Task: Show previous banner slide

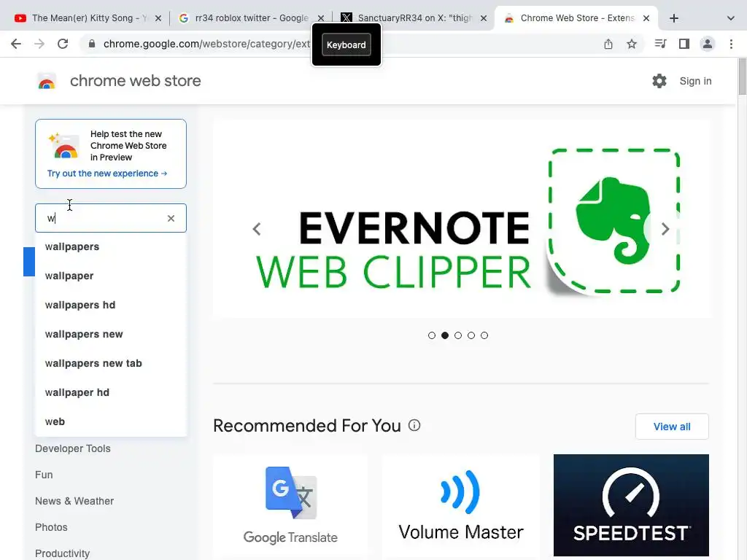Action: [x=257, y=229]
